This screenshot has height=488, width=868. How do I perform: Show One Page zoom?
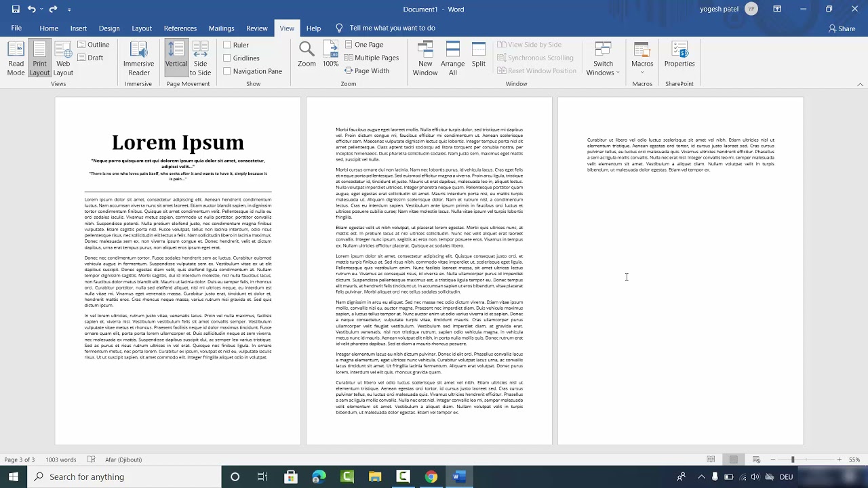pyautogui.click(x=364, y=45)
